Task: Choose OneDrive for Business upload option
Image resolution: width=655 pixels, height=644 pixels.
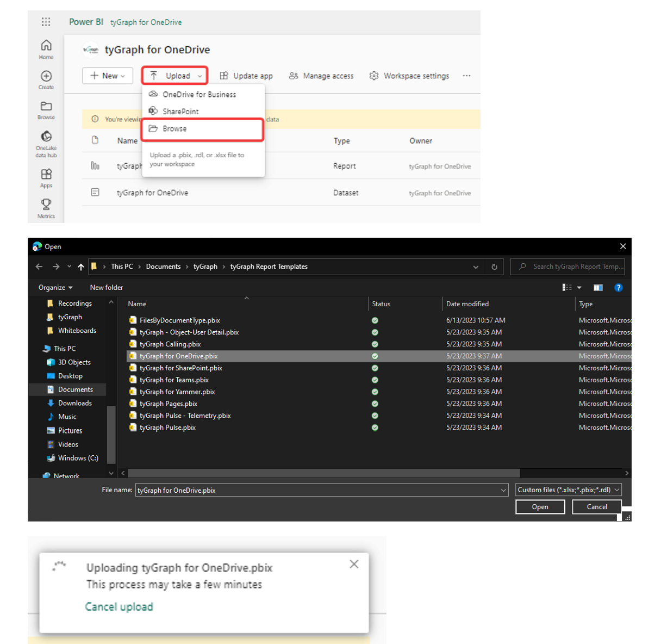Action: click(x=203, y=94)
